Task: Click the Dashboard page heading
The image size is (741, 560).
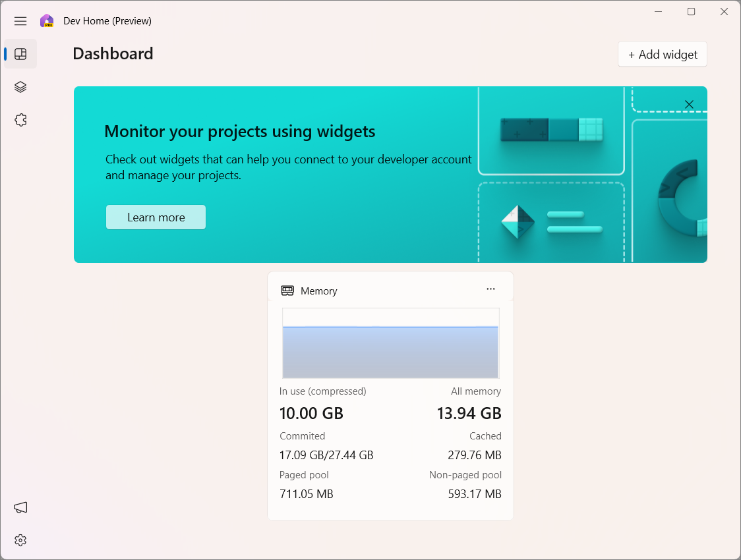Action: 113,53
